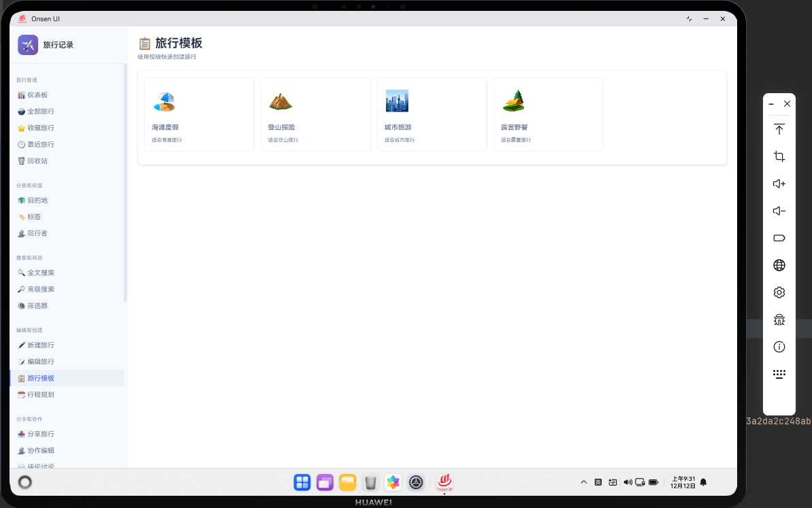Select 全部旅行 in the sidebar
812x508 pixels.
click(67, 112)
